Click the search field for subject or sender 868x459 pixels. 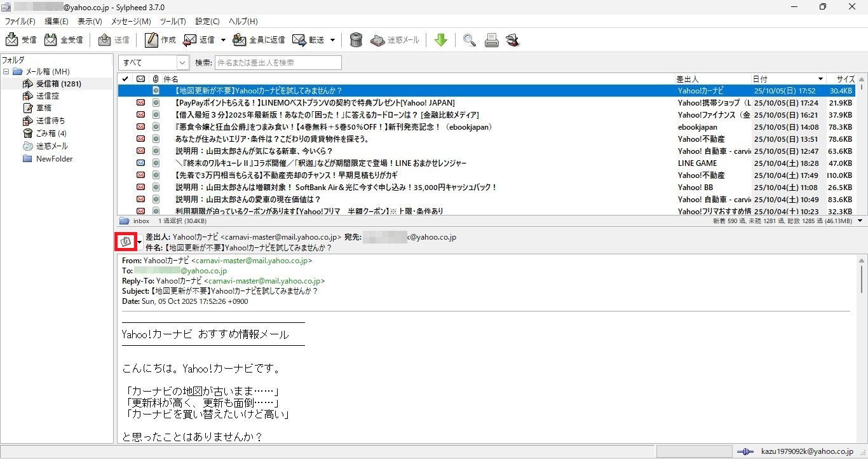pos(278,62)
